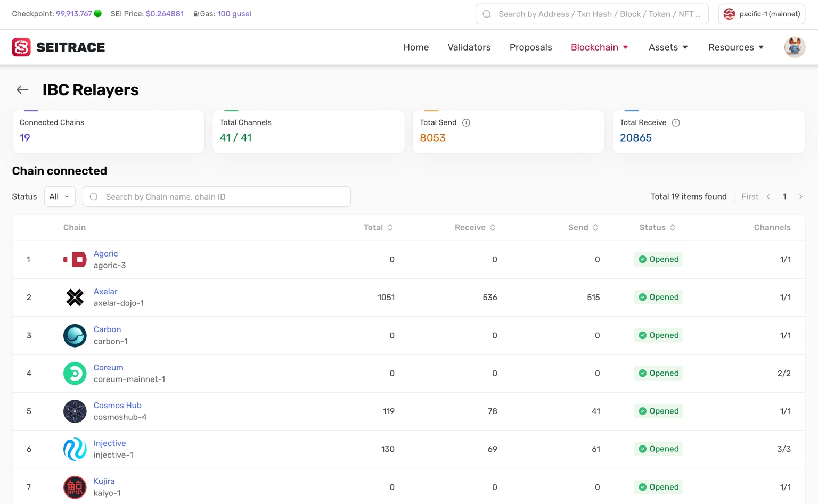
Task: Open the Agoric chain link
Action: tap(106, 254)
